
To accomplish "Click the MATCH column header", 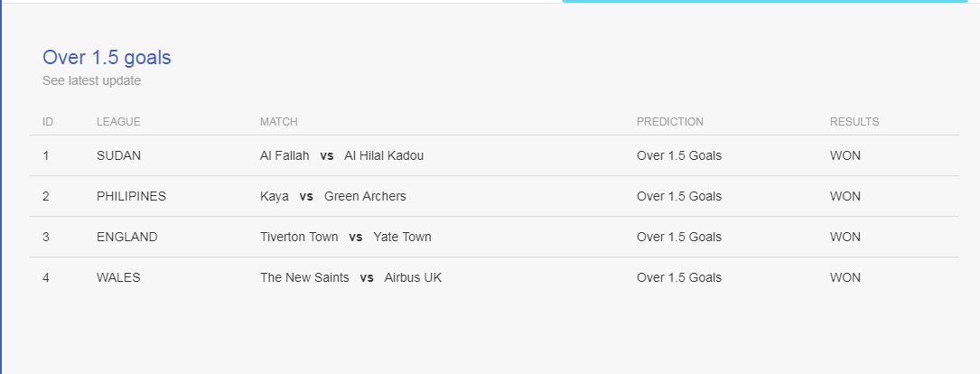I will (279, 122).
